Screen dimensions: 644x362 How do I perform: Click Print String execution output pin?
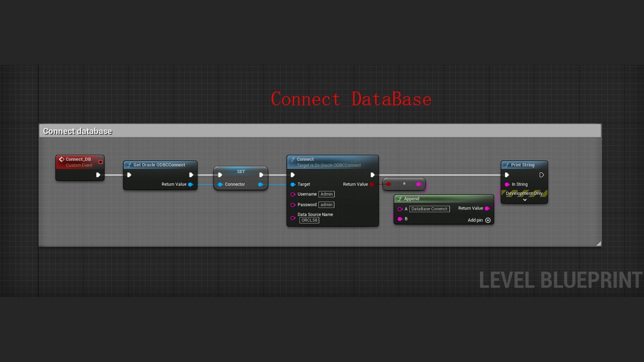pyautogui.click(x=541, y=175)
